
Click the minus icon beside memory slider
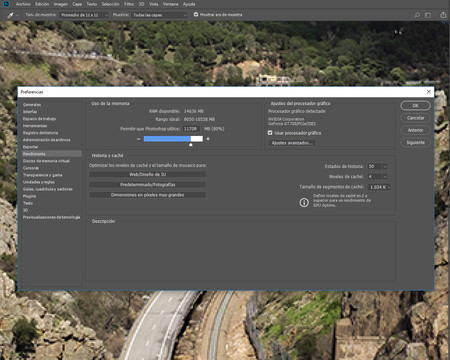tap(139, 139)
